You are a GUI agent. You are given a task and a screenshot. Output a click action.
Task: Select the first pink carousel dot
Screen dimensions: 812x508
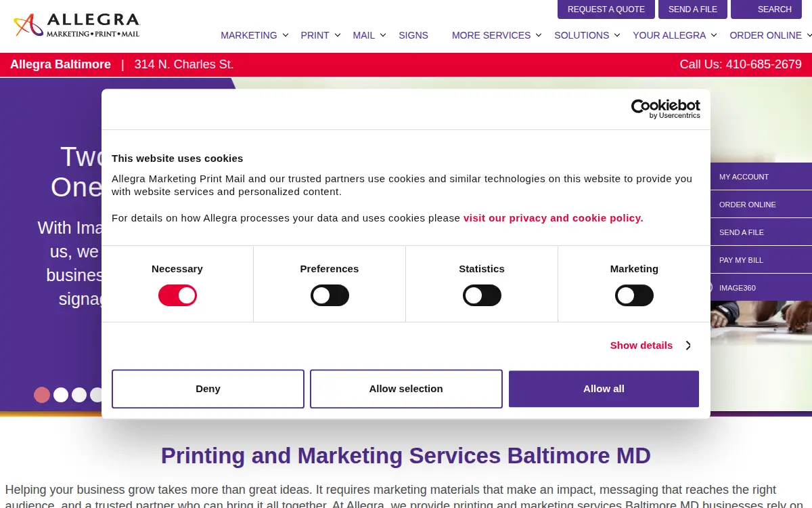coord(42,395)
